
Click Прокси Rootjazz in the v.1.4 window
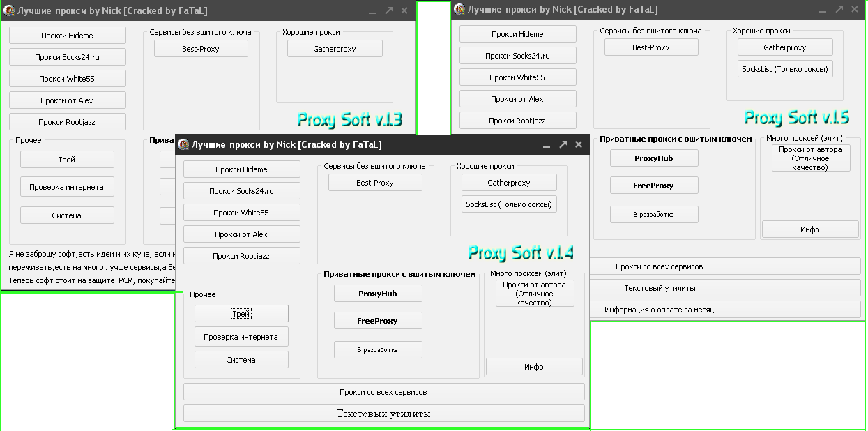tap(241, 256)
